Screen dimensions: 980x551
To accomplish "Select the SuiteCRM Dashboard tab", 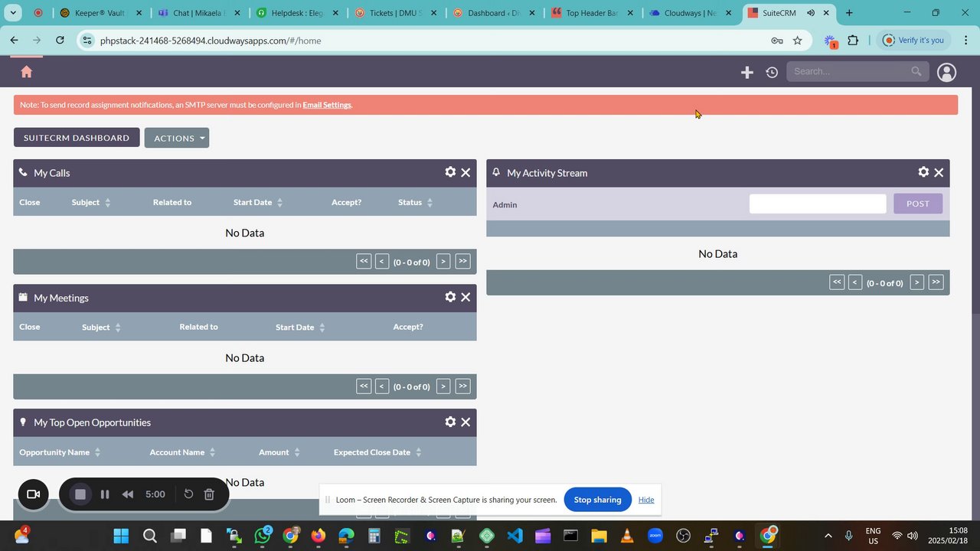I will point(77,138).
